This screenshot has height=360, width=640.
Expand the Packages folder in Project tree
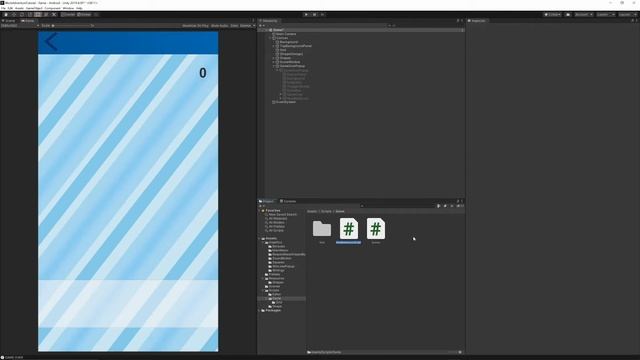pos(260,311)
